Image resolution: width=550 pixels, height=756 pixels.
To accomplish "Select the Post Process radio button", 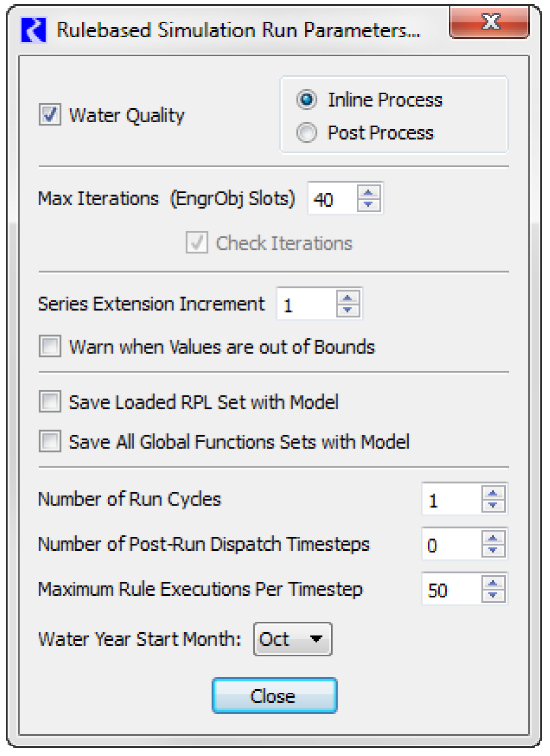I will coord(307,133).
